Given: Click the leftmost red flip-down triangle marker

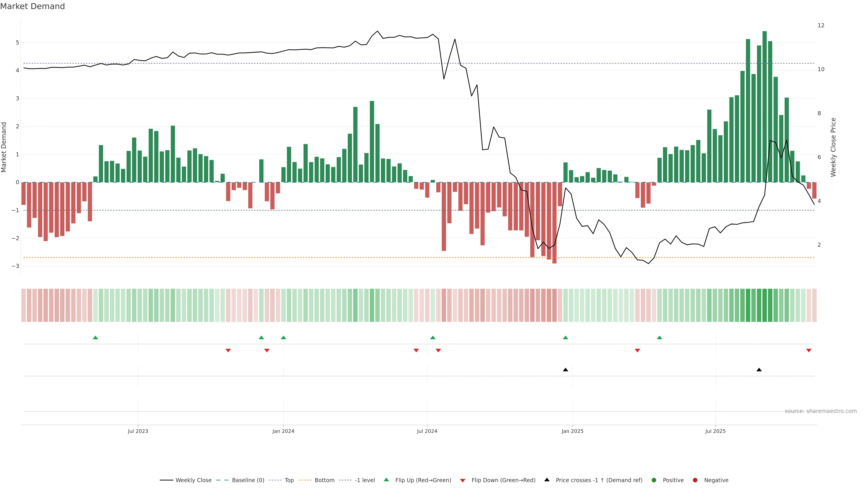Looking at the screenshot, I should coord(228,351).
